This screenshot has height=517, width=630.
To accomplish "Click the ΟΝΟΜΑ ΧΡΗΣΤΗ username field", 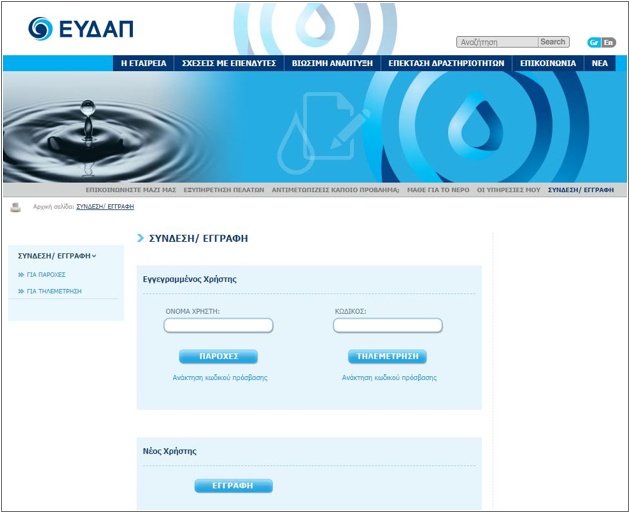I will (218, 326).
